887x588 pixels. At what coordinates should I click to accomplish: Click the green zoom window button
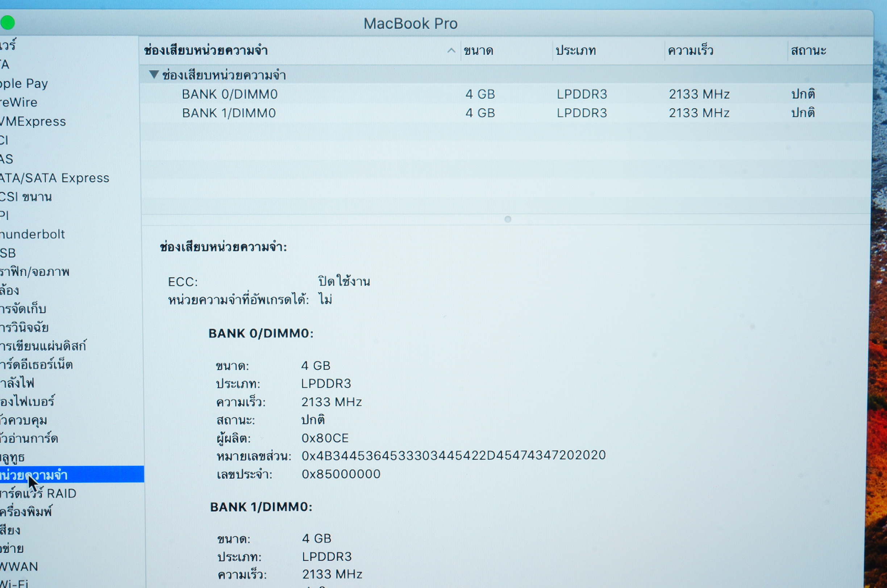(7, 23)
